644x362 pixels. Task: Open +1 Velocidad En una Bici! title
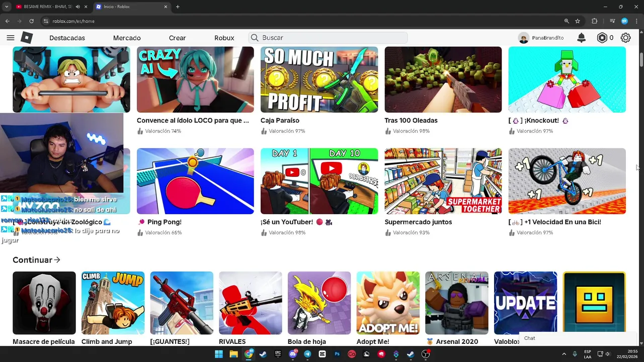point(555,222)
